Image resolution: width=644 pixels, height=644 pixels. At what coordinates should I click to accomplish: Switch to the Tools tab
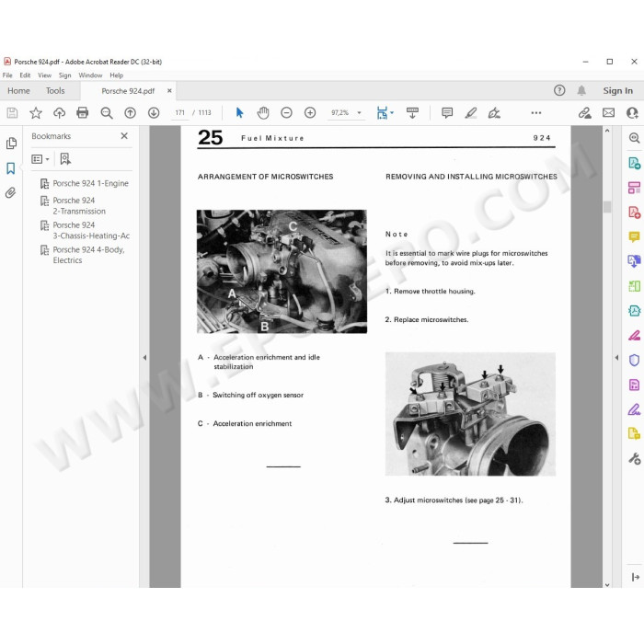55,90
